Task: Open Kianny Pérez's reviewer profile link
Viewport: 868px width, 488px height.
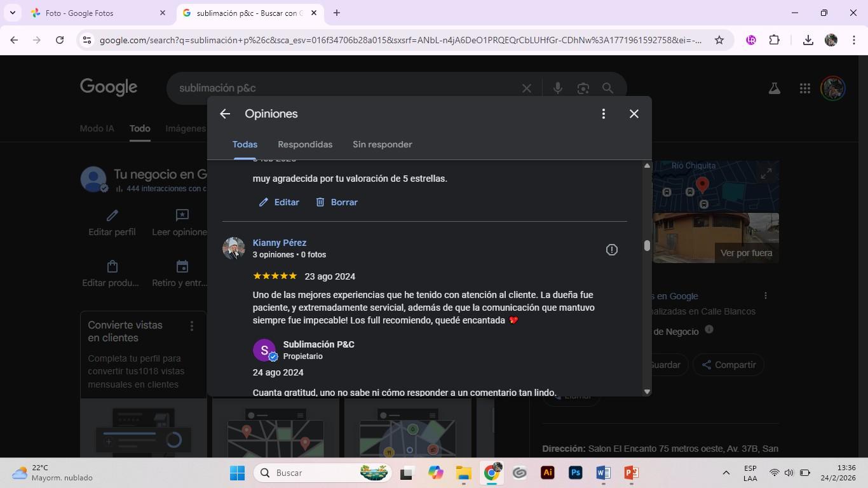Action: coord(280,243)
